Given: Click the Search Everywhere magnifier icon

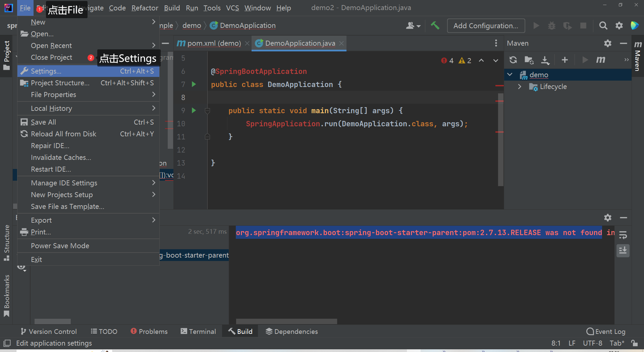Looking at the screenshot, I should click(x=603, y=26).
